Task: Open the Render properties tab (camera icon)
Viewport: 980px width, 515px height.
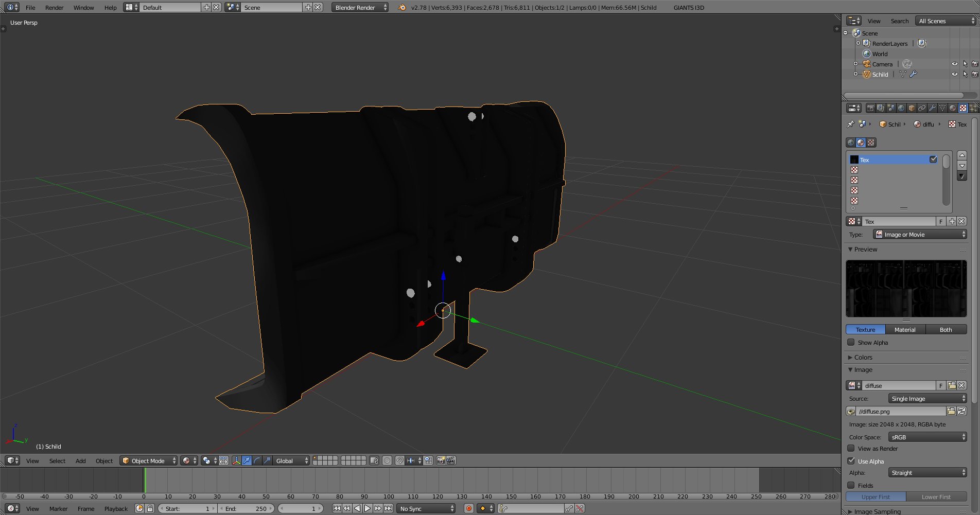Action: 870,108
